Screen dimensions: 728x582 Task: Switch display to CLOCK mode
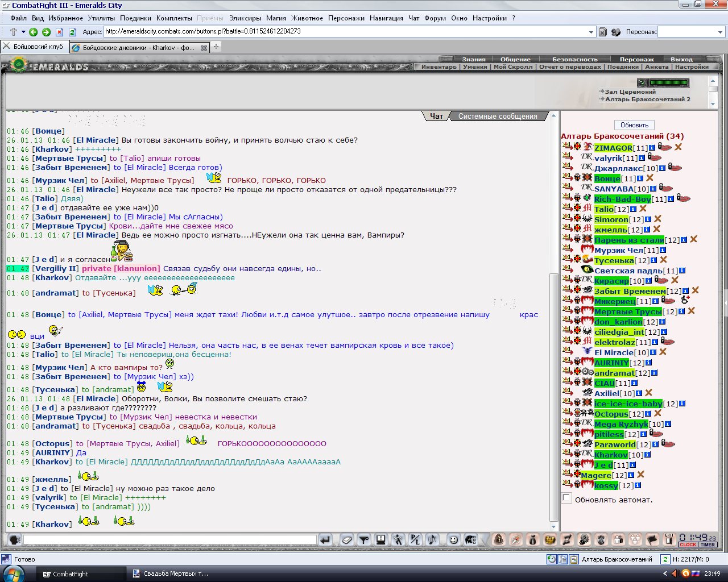pos(688,544)
